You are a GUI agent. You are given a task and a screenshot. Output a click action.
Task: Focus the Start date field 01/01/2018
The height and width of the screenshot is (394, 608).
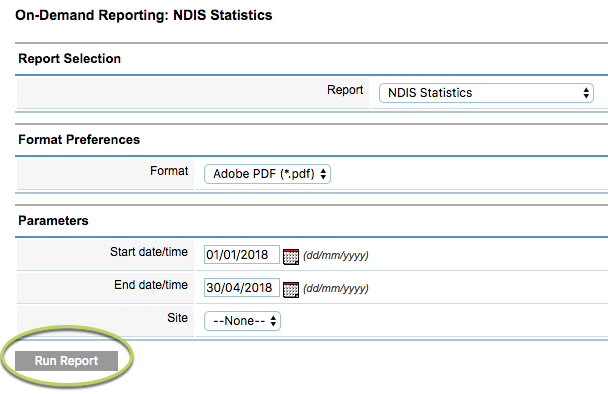[x=242, y=255]
